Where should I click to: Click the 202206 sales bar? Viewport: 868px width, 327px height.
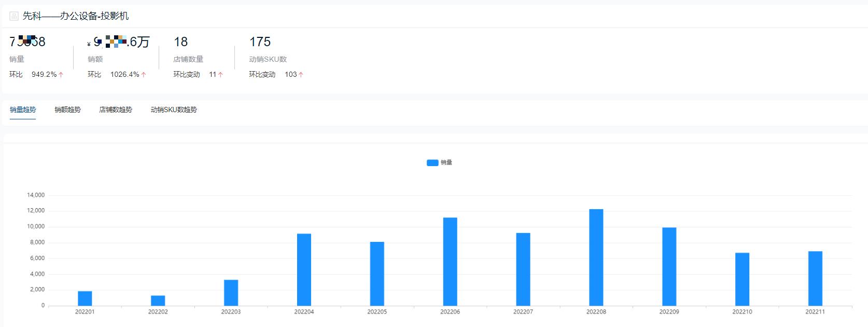tap(450, 262)
